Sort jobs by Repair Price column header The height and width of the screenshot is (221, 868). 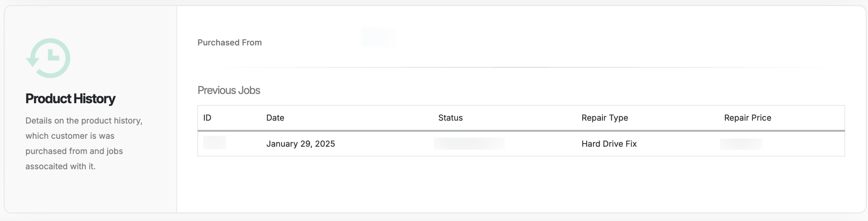click(x=747, y=118)
